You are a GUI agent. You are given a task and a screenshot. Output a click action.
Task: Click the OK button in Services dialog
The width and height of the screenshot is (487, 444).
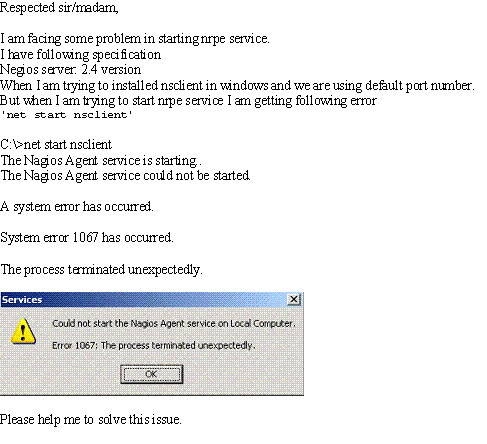tap(152, 374)
